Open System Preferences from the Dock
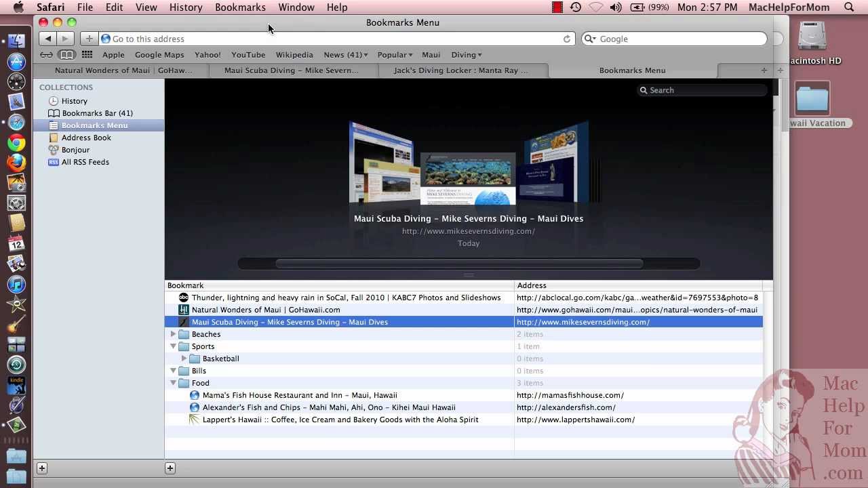Viewport: 868px width, 488px height. [16, 203]
